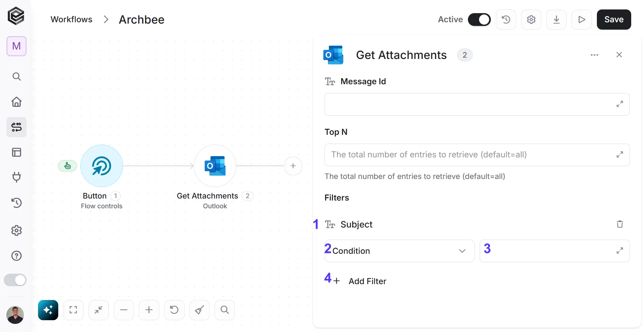This screenshot has width=644, height=332.
Task: Open workflow version history in header
Action: tap(506, 20)
